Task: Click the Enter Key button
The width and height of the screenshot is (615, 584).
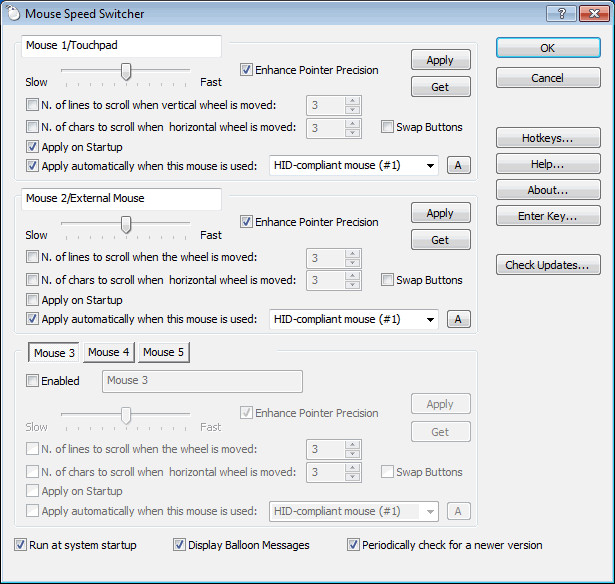Action: coord(548,216)
